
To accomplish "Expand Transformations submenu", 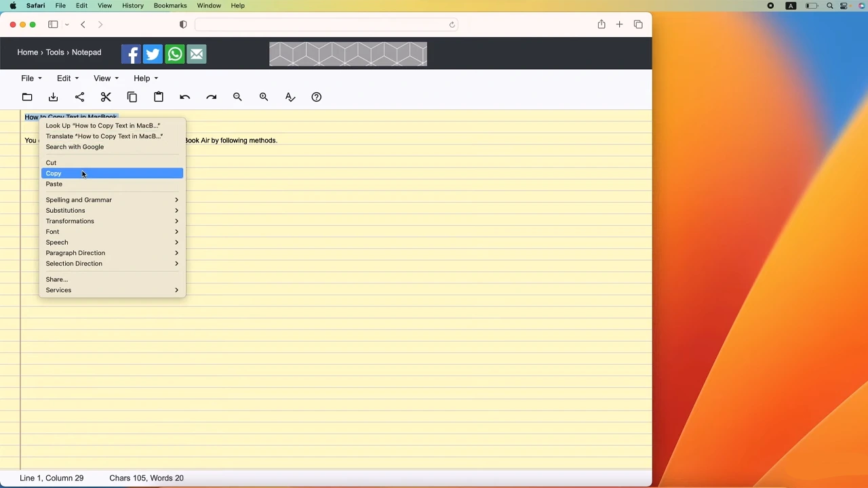I will (x=112, y=221).
